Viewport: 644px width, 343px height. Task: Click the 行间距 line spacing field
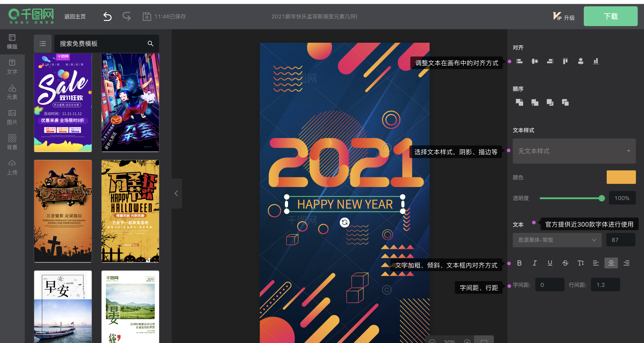pyautogui.click(x=605, y=285)
